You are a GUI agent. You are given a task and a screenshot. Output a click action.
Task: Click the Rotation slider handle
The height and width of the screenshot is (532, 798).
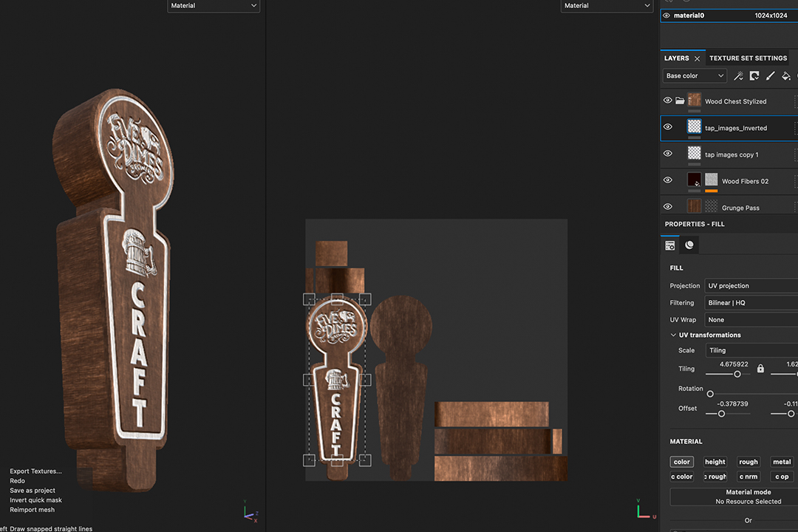[x=710, y=394]
